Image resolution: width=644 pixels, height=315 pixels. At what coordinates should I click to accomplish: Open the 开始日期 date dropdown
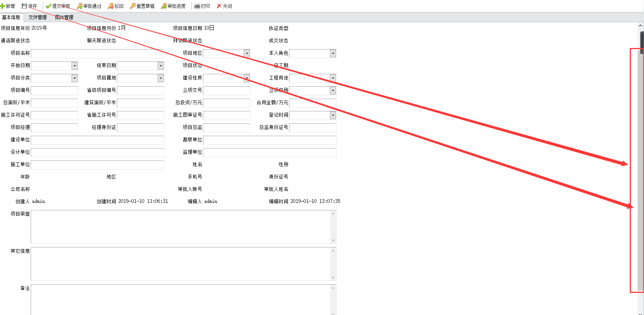tap(75, 66)
